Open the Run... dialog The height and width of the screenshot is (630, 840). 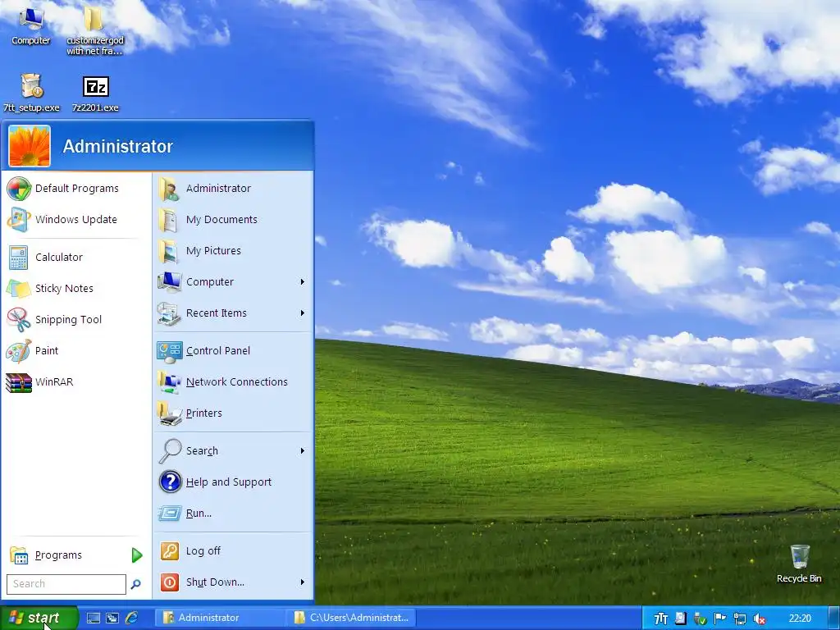click(233, 514)
